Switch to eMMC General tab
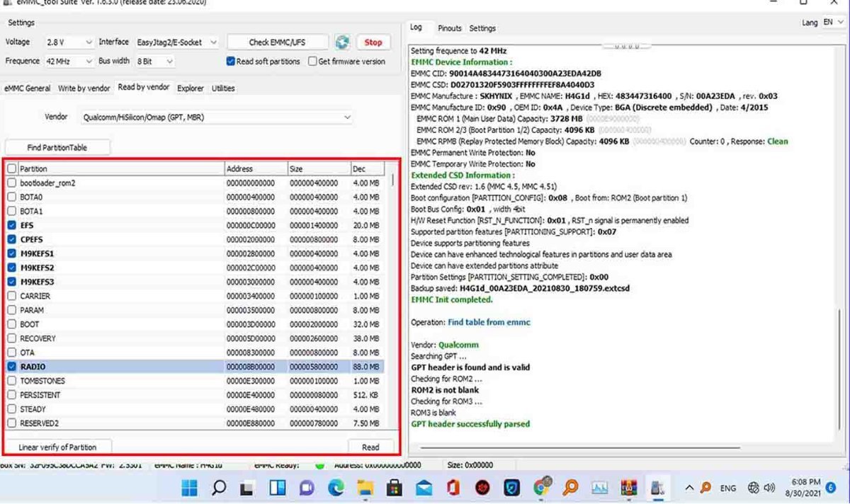This screenshot has width=850, height=504. pyautogui.click(x=28, y=88)
